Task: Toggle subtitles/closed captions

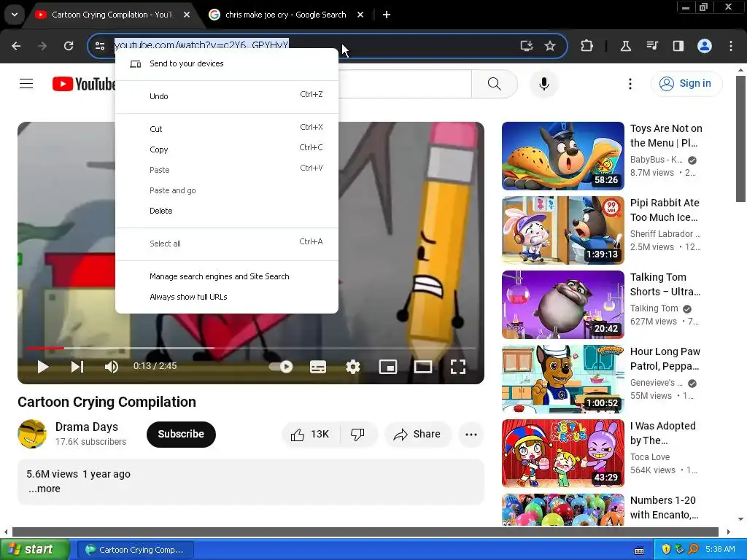Action: click(318, 367)
